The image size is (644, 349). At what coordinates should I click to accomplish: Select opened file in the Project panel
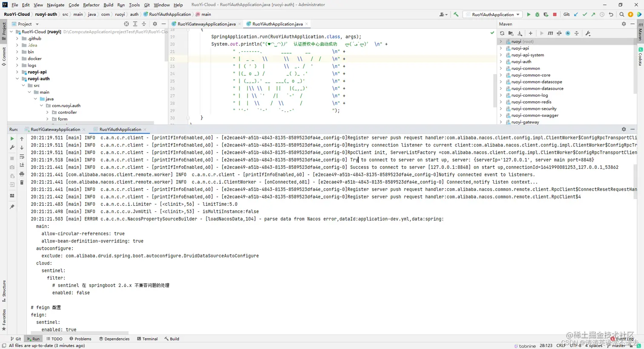(126, 24)
